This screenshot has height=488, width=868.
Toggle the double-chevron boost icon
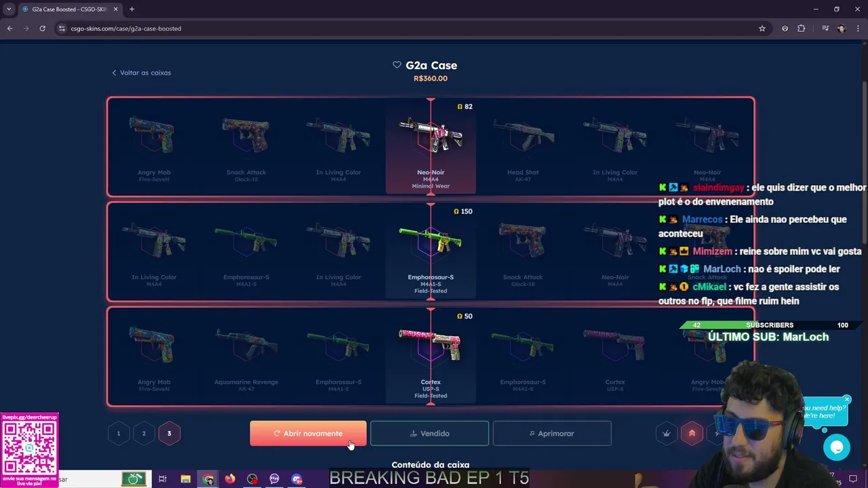pos(692,433)
